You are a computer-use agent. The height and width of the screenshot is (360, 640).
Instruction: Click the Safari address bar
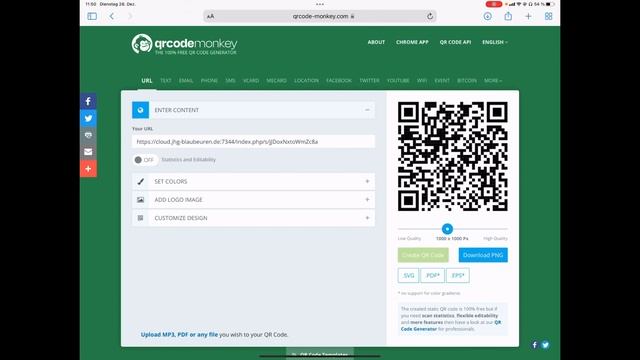point(320,16)
